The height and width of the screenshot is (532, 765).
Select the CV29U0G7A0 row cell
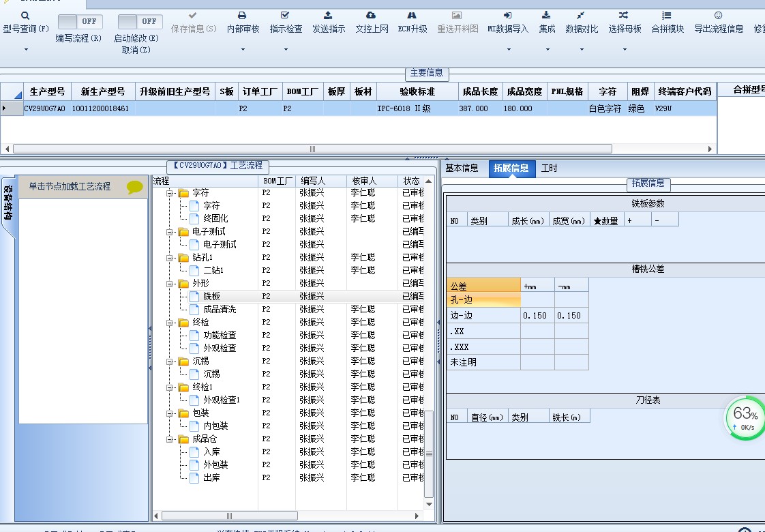point(47,108)
